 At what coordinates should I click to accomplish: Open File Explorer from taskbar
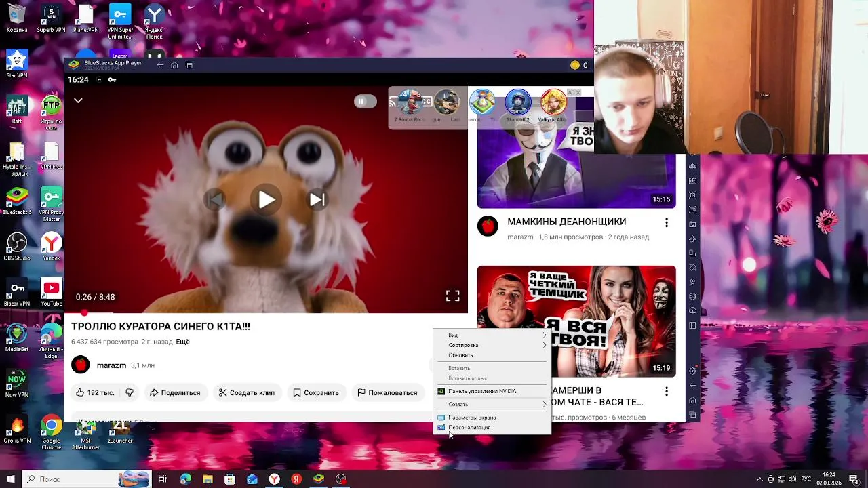click(208, 479)
